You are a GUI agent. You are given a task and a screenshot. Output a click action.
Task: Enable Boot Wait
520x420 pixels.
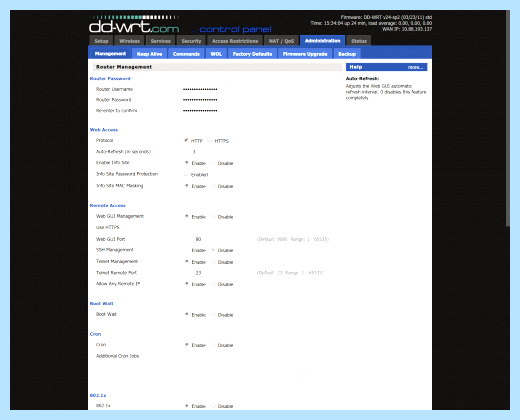(187, 314)
